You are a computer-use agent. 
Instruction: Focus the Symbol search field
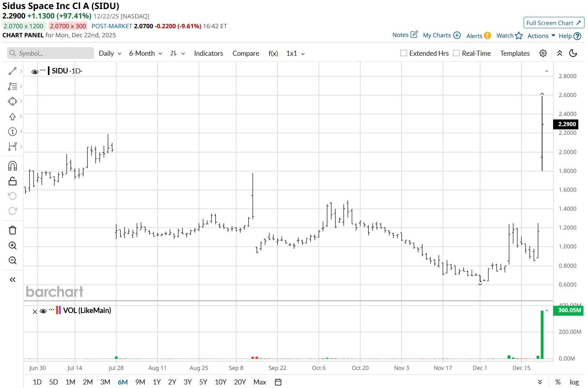51,53
